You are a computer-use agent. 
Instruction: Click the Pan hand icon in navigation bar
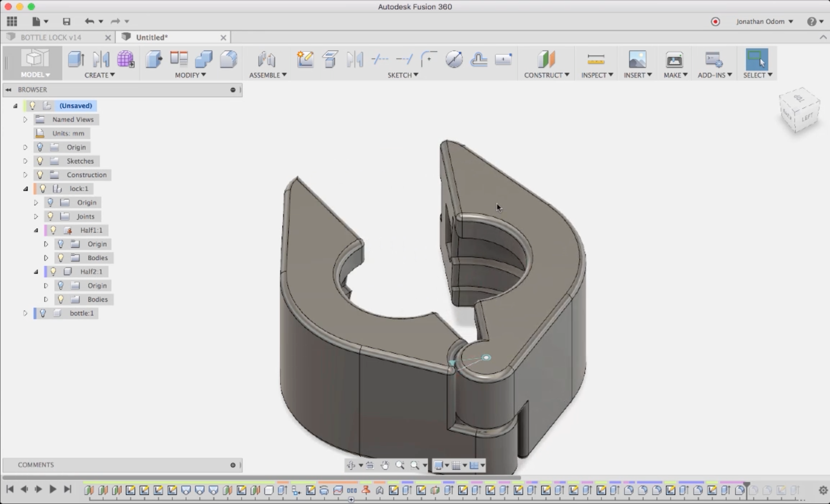(x=385, y=465)
